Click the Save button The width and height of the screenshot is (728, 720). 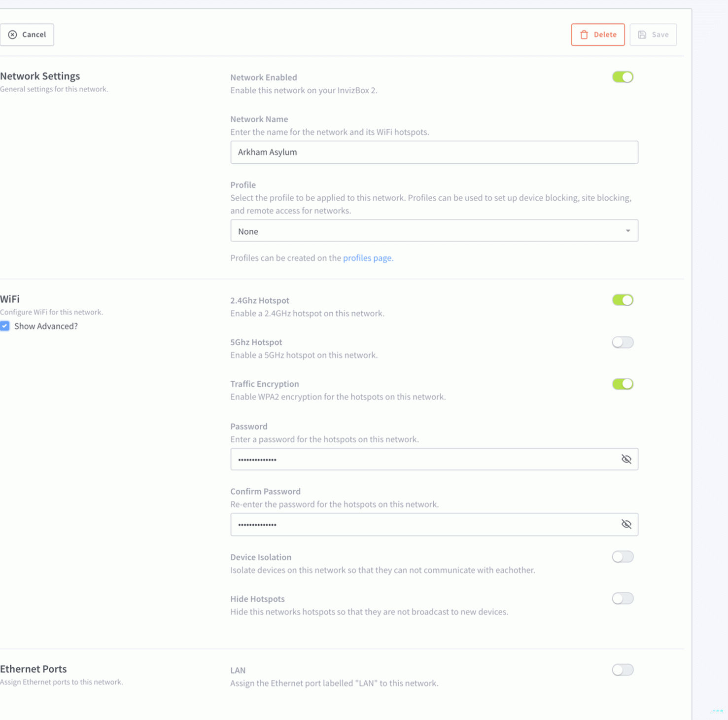click(653, 35)
